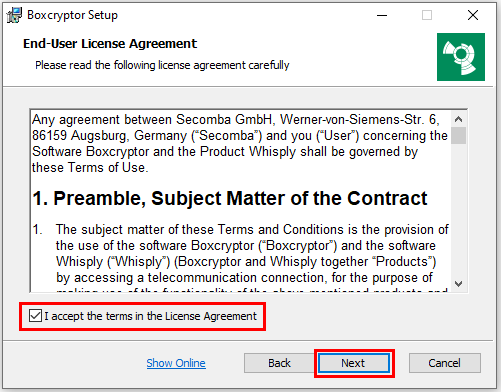
Task: Click the Next button
Action: (354, 363)
